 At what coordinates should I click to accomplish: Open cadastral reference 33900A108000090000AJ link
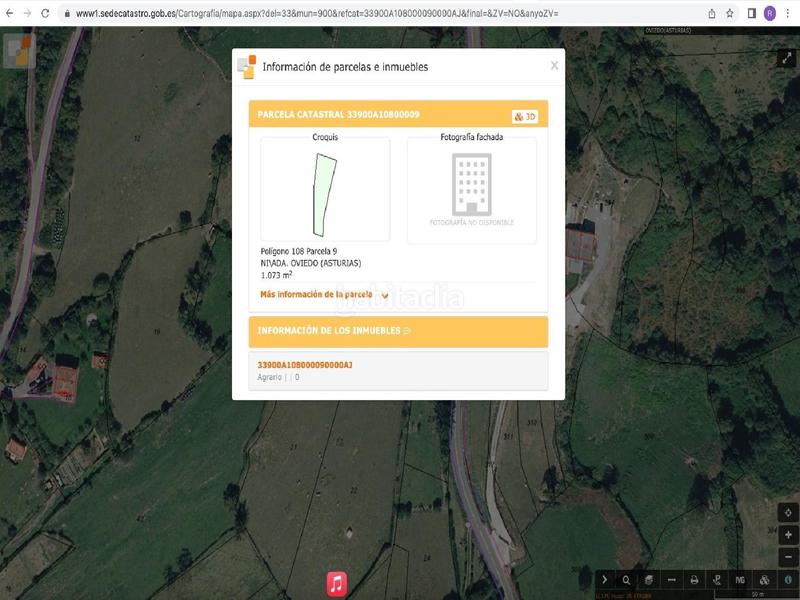coord(305,365)
